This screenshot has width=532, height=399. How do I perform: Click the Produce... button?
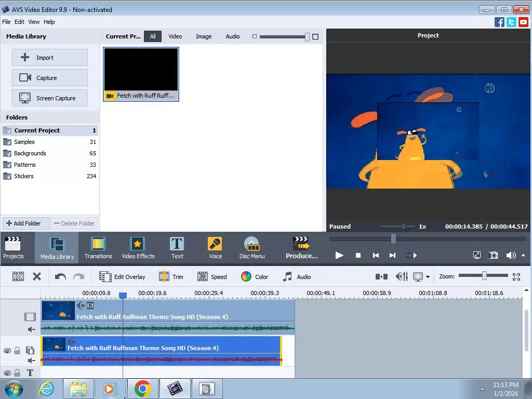301,248
